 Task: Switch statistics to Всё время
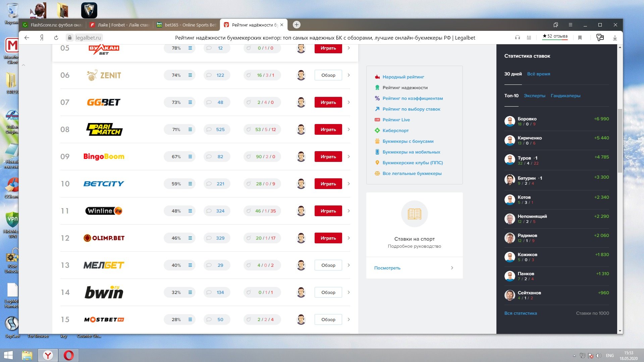click(538, 74)
